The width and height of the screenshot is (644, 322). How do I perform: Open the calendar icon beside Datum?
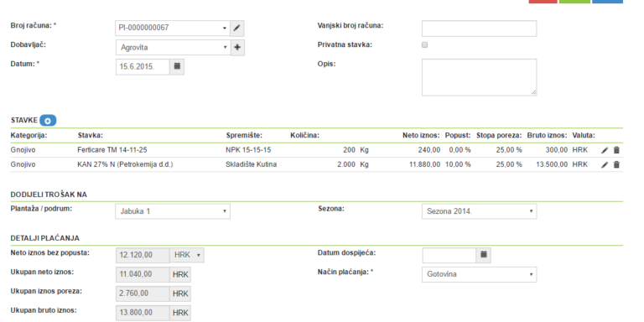tap(177, 66)
